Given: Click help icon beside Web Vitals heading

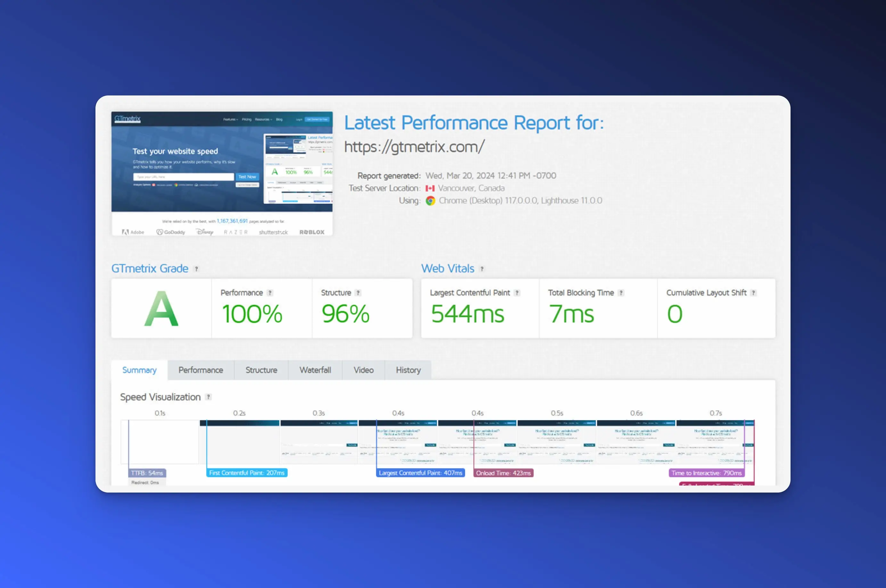Looking at the screenshot, I should 482,269.
